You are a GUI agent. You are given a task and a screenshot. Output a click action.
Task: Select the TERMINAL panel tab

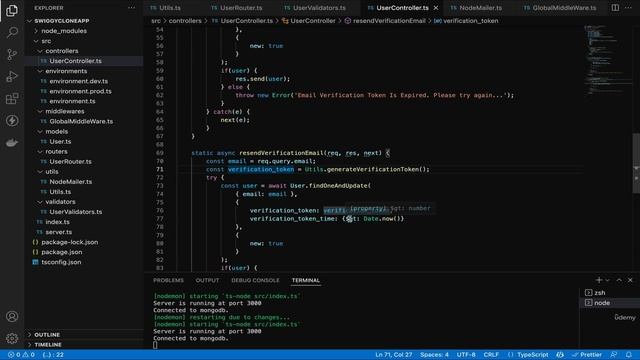tap(306, 280)
